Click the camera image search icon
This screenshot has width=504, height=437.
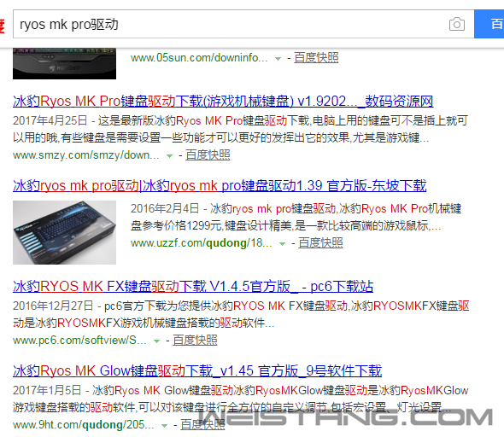[x=457, y=24]
